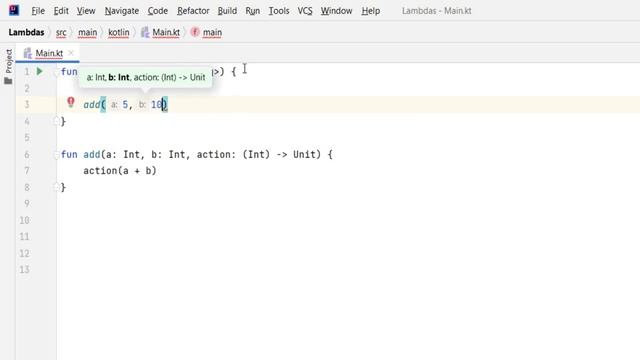Click the Kotlin file icon in breadcrumb
Screen dimensions: 640x360
pyautogui.click(x=145, y=32)
